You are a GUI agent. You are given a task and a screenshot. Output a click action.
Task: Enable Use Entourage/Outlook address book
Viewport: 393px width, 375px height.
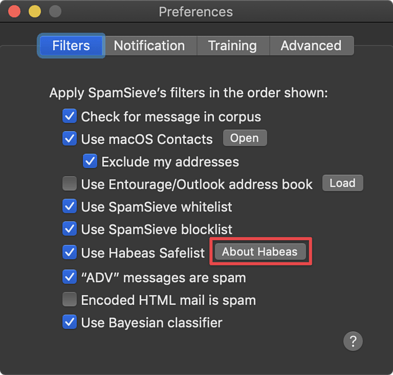69,184
